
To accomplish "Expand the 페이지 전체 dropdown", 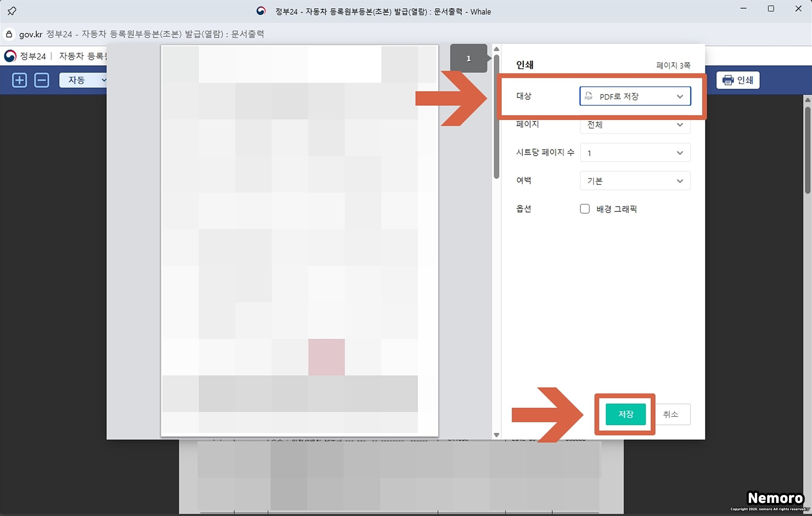I will (x=635, y=125).
